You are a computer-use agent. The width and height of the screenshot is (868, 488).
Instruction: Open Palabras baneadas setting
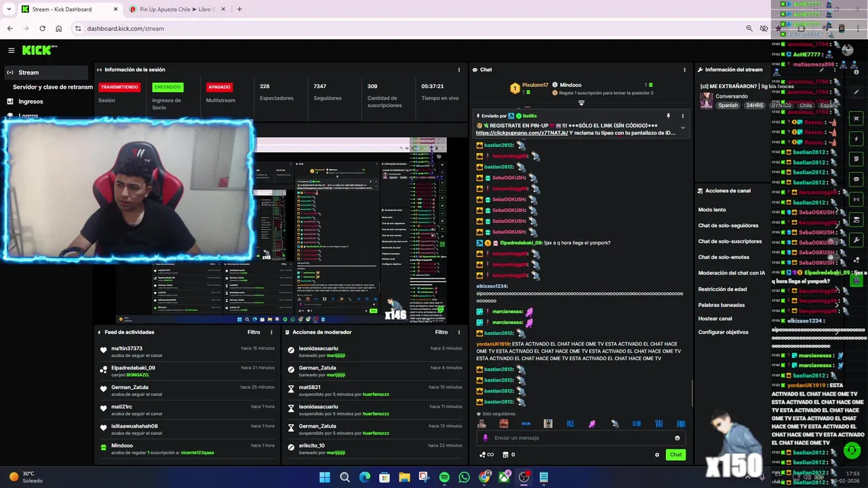pyautogui.click(x=722, y=305)
